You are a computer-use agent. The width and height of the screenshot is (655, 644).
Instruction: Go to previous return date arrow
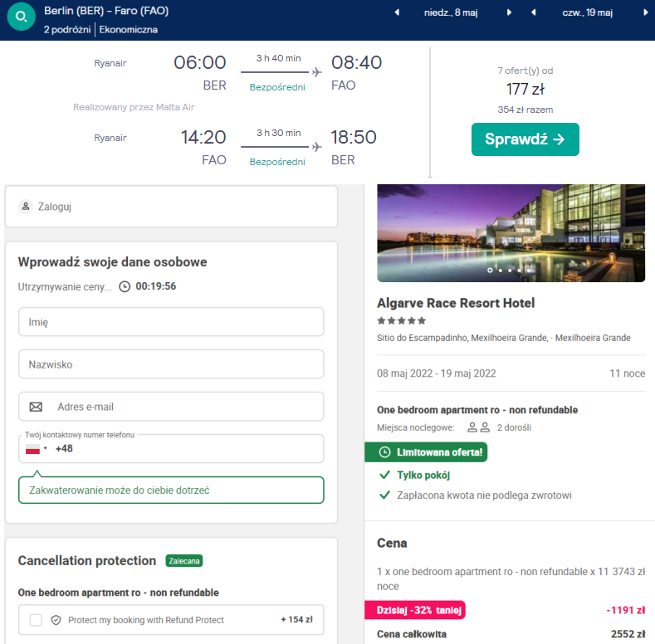(x=534, y=12)
